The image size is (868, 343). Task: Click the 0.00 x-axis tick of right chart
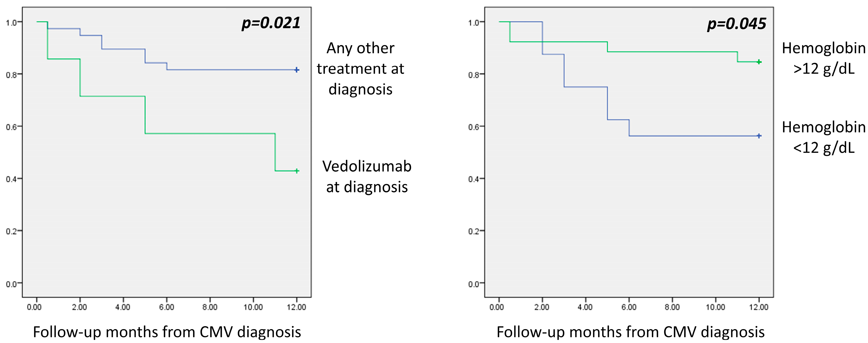pos(496,307)
